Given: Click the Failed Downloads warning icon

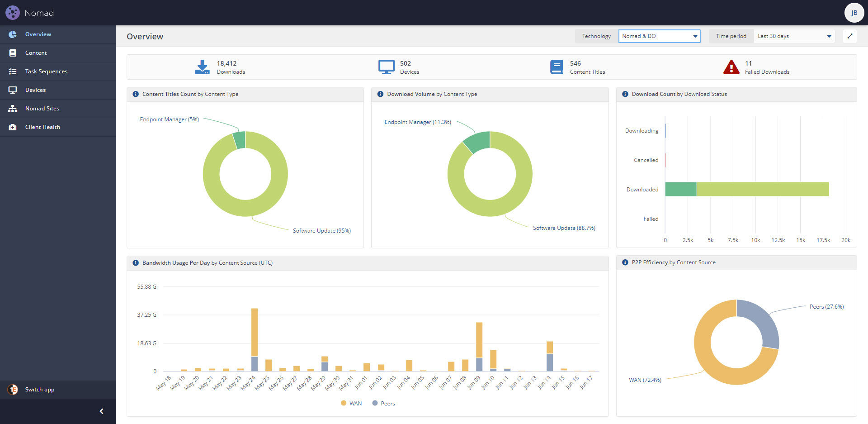Looking at the screenshot, I should click(x=731, y=67).
